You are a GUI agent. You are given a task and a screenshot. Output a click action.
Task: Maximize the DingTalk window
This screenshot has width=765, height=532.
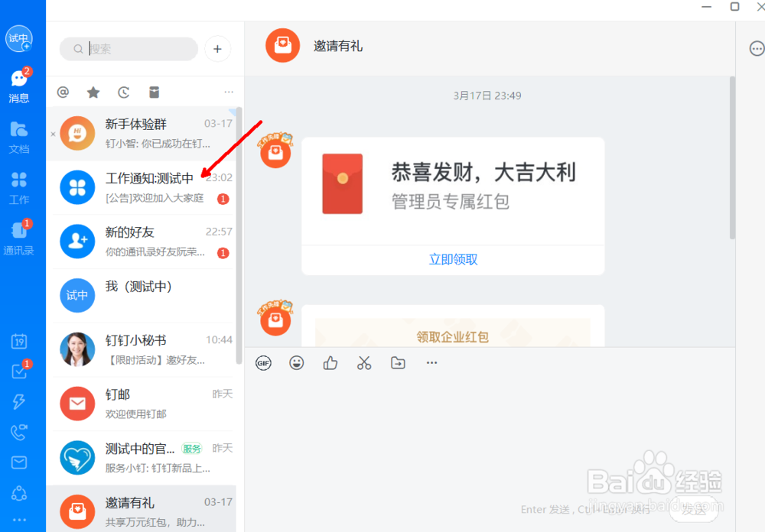point(734,6)
